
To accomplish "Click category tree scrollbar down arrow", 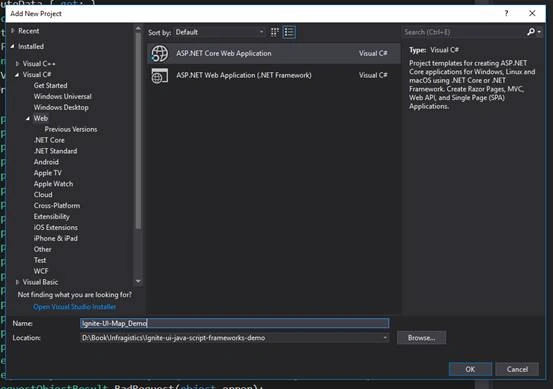I will [x=138, y=281].
